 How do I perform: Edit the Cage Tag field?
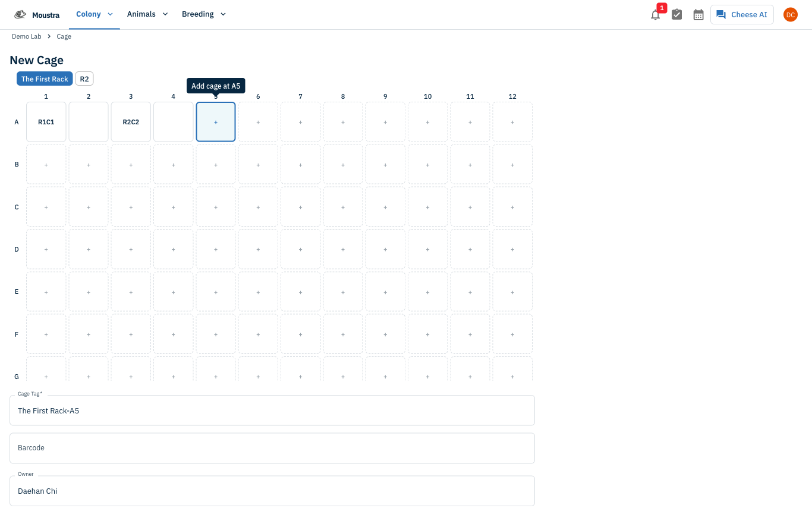272,410
